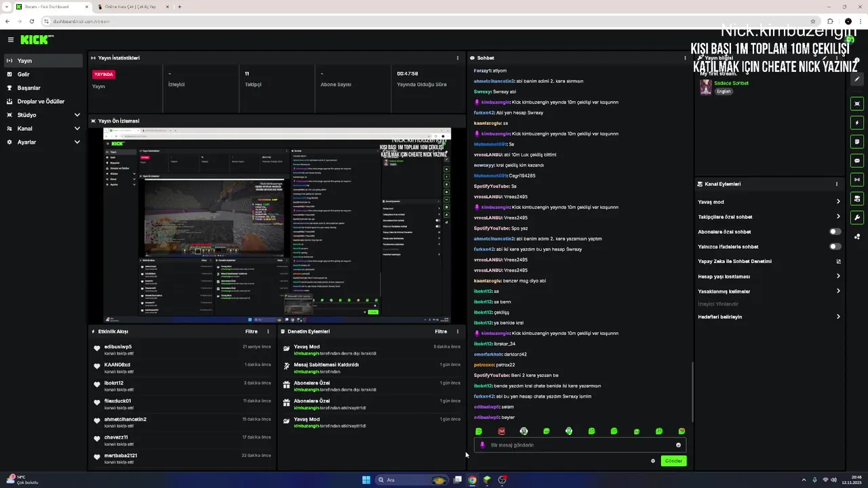Open Droplar ve Ödüller page
The width and height of the screenshot is (868, 488).
coord(43,102)
